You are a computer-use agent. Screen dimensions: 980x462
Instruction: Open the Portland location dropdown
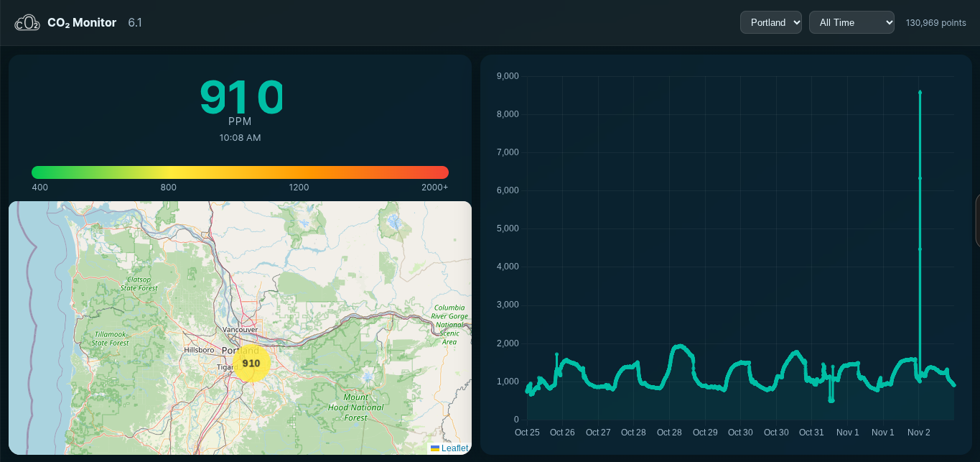(770, 22)
